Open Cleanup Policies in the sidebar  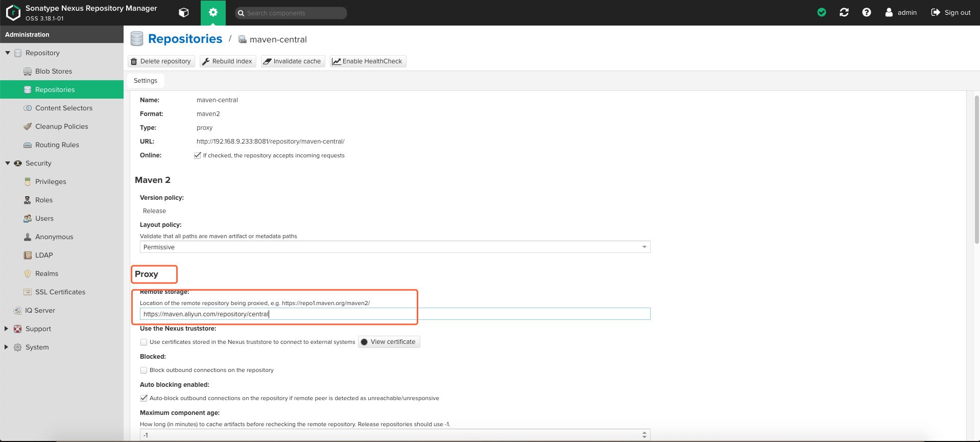coord(62,127)
